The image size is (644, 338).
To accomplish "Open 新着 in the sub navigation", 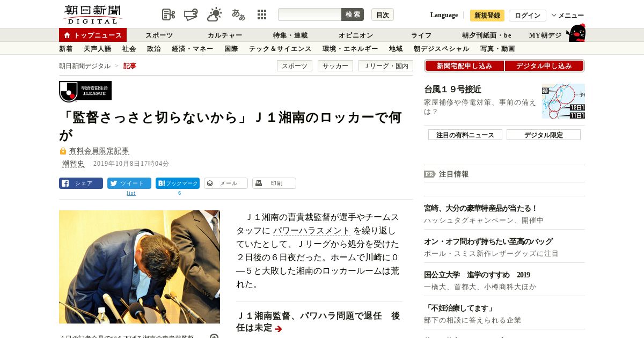I will 66,48.
